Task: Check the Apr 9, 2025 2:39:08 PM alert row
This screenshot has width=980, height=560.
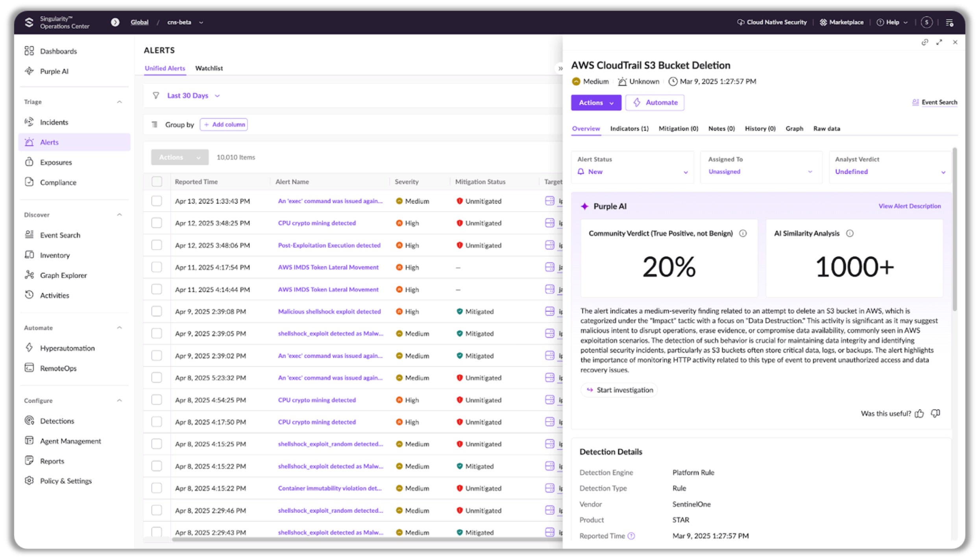Action: pos(157,311)
